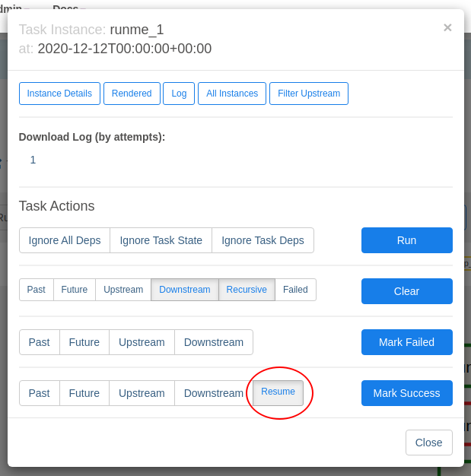Toggle Future in the Mark Success row

click(x=84, y=393)
